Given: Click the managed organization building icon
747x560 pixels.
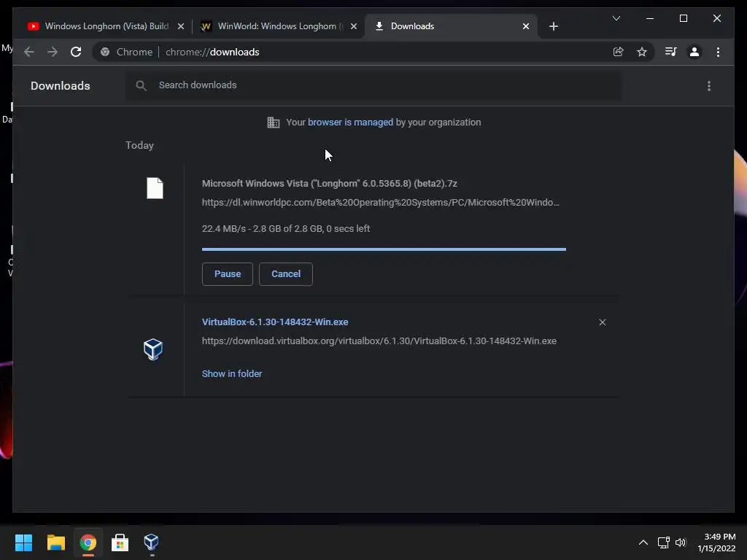Looking at the screenshot, I should coord(274,122).
